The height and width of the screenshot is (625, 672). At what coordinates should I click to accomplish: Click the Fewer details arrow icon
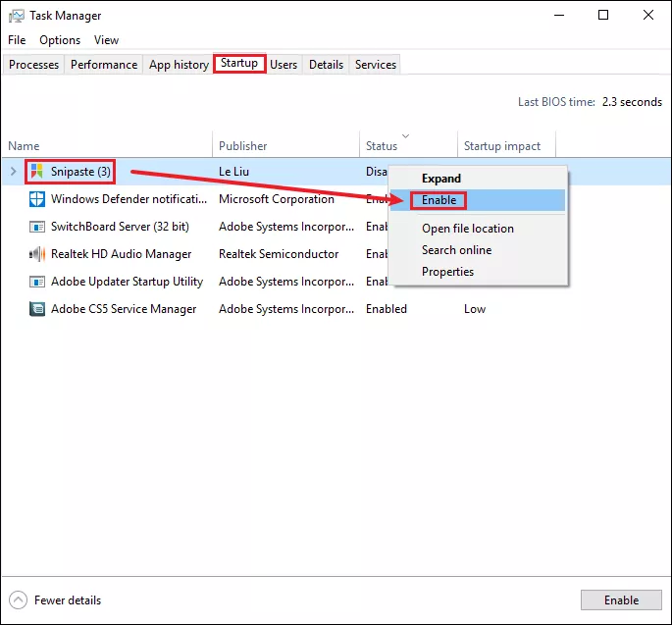coord(18,600)
